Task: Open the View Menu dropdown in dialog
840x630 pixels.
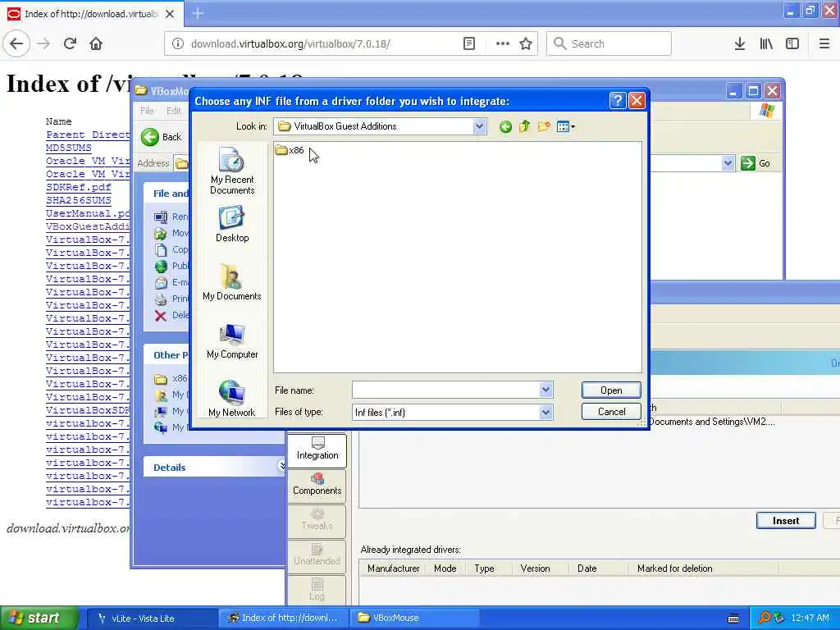Action: [x=566, y=127]
